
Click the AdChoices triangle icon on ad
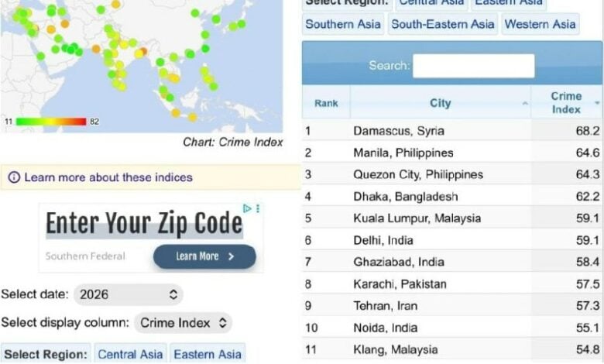tap(247, 208)
